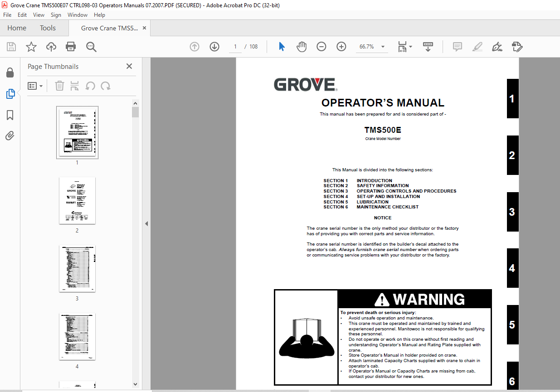Open the File menu
The height and width of the screenshot is (392, 560).
point(7,15)
